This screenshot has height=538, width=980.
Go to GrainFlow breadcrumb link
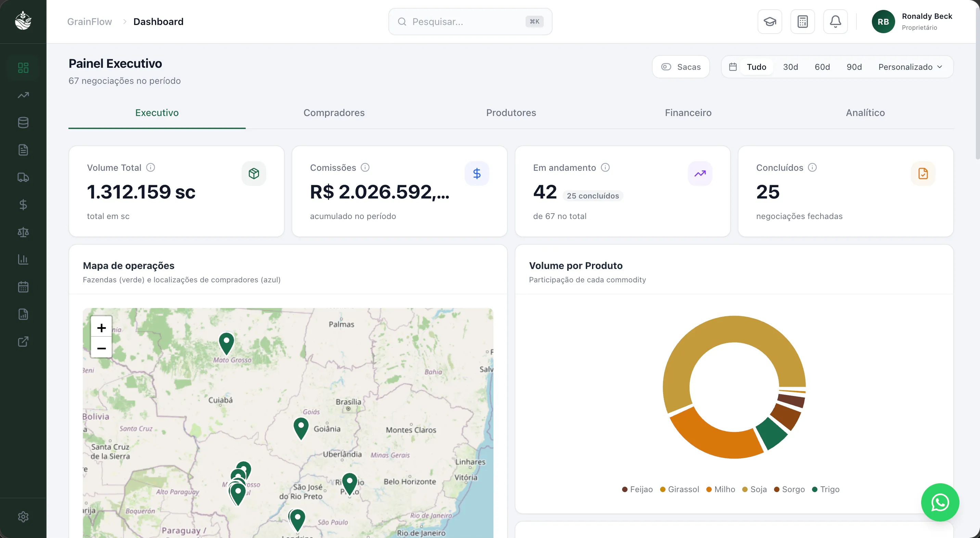(x=89, y=22)
